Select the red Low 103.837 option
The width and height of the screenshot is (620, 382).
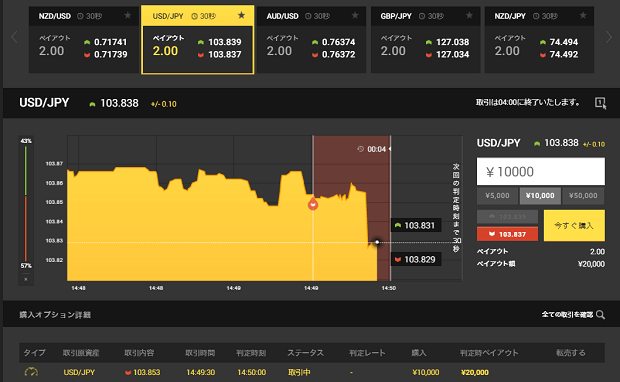[x=507, y=234]
